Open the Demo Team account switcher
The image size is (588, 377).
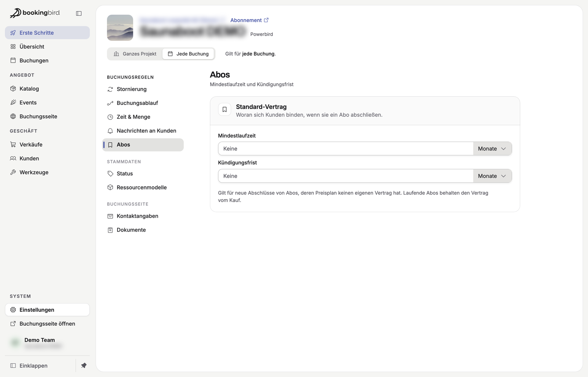point(47,343)
